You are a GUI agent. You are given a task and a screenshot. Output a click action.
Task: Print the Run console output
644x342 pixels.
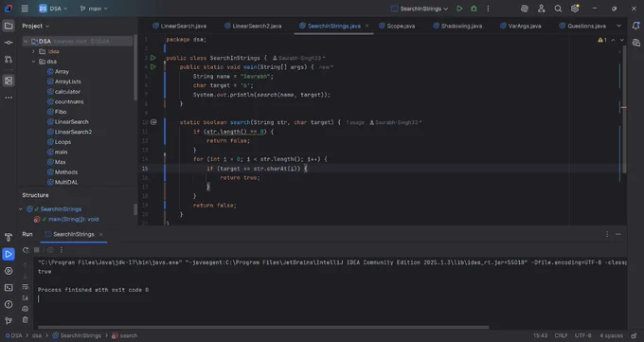[25, 309]
